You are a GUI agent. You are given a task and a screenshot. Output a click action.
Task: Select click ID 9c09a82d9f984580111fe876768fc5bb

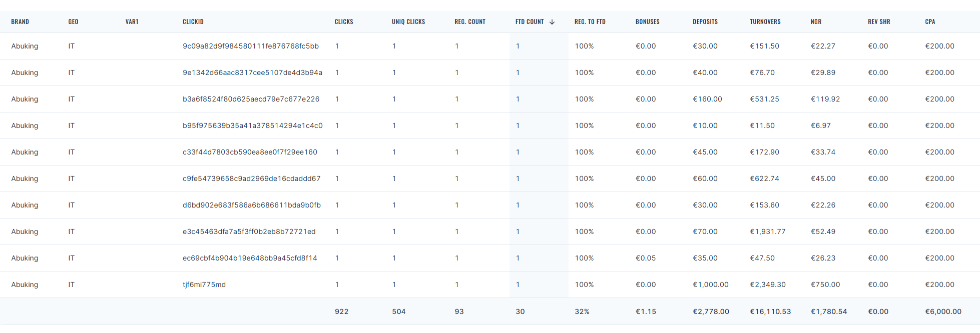click(x=251, y=46)
